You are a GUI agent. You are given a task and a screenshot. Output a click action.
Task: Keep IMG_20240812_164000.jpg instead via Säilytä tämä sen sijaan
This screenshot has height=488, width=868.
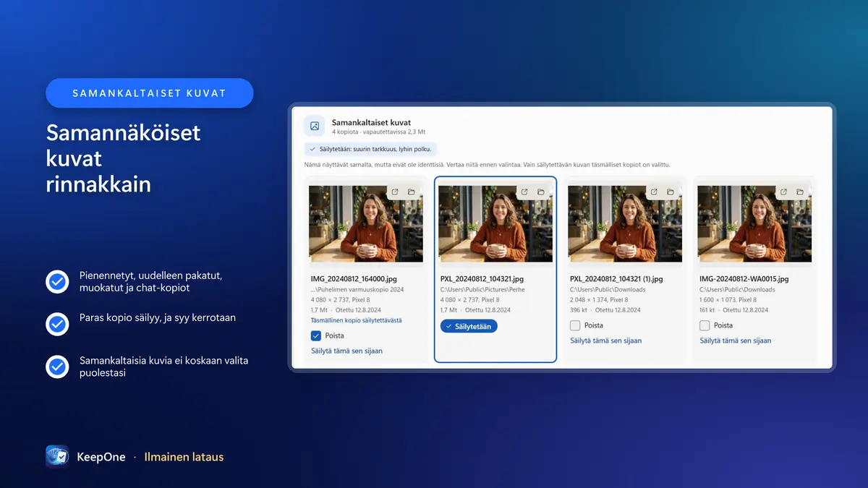pos(346,351)
